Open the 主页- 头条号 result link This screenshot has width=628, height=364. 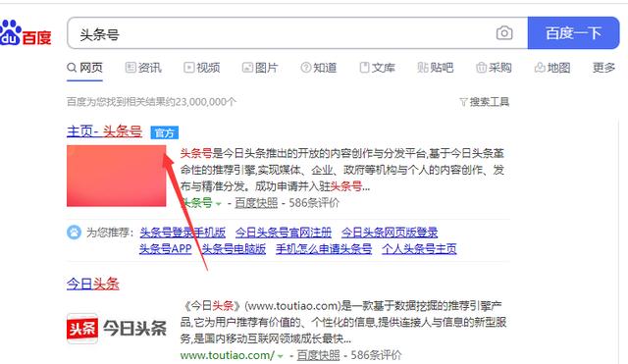click(104, 131)
